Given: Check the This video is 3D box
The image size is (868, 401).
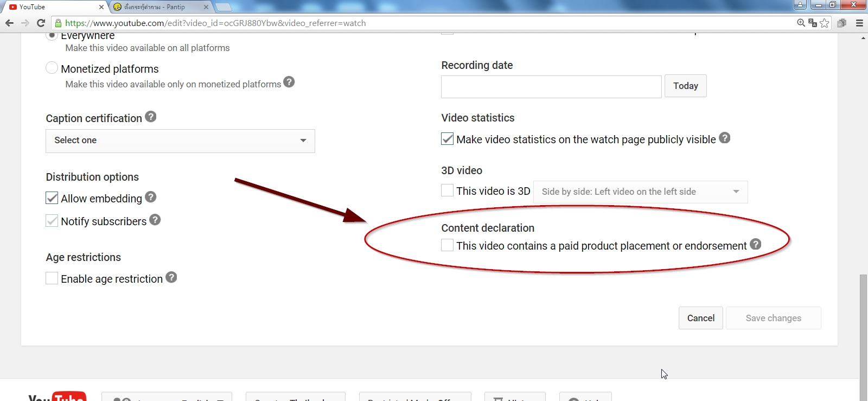Looking at the screenshot, I should click(448, 190).
